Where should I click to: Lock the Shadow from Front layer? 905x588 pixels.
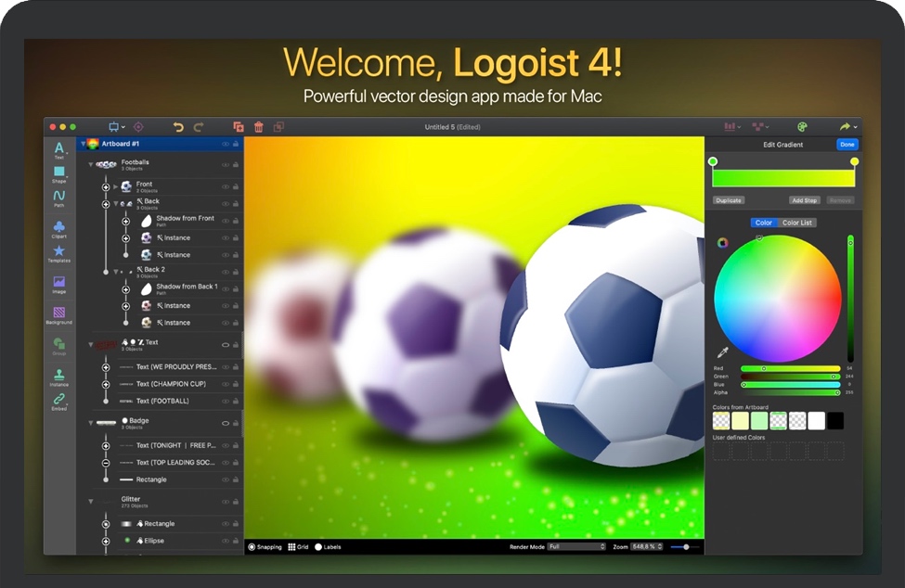coord(236,221)
